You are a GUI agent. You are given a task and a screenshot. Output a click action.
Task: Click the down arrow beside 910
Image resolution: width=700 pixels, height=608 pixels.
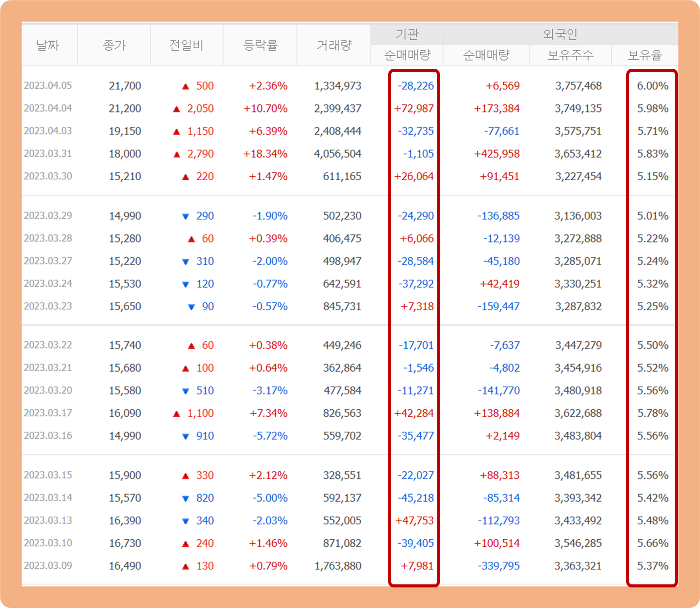185,436
